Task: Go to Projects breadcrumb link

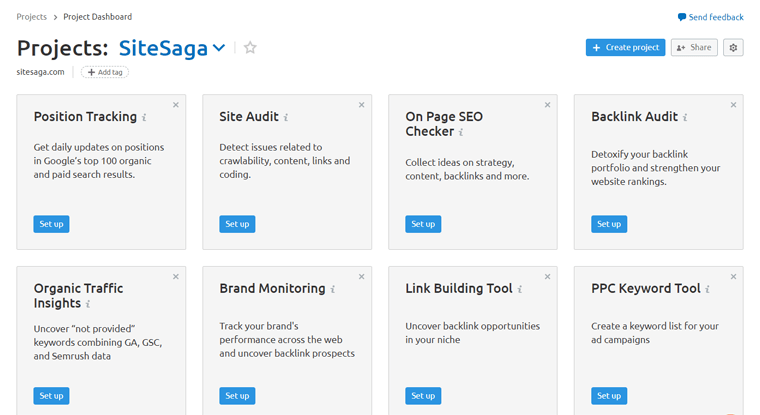Action: 32,17
